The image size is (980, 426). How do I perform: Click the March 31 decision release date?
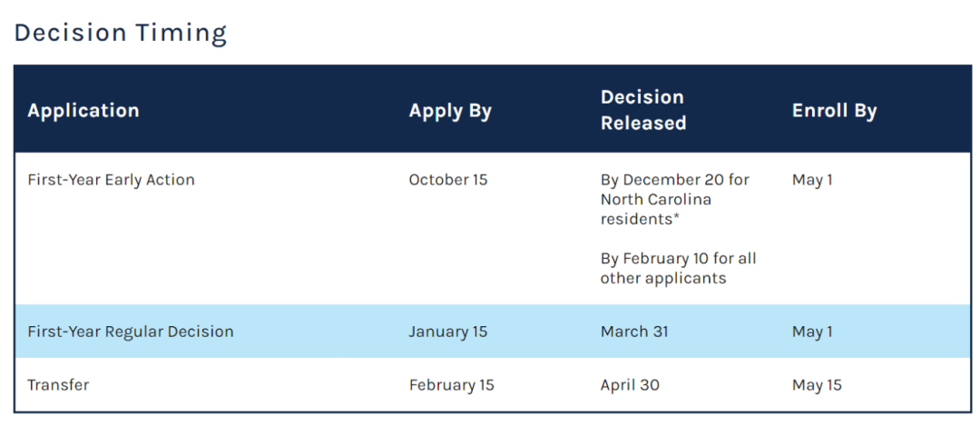634,332
